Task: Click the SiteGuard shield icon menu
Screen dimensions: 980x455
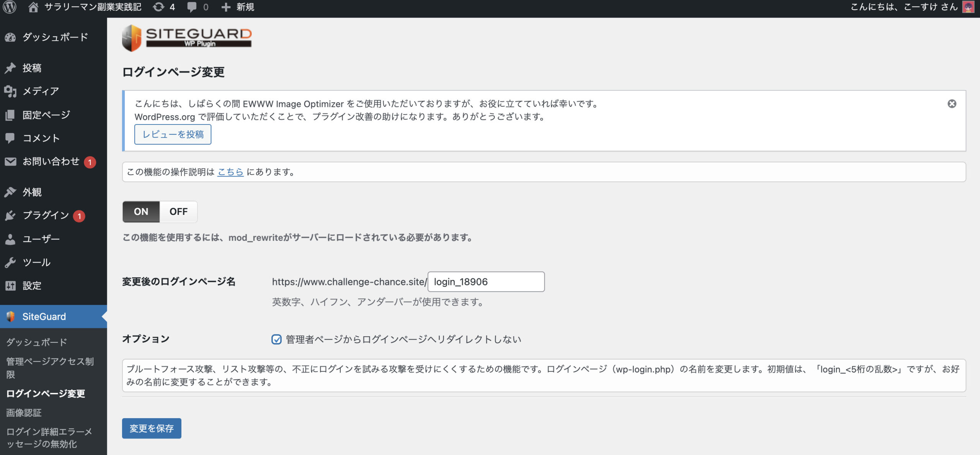Action: tap(11, 316)
